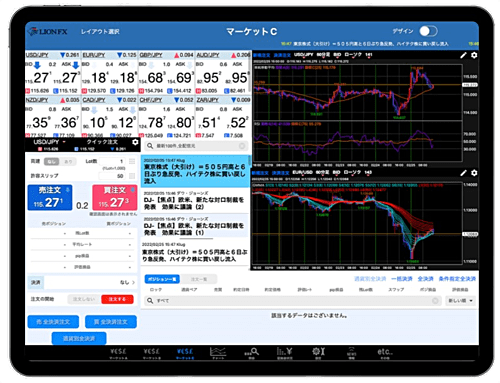Click the news search input field
Viewport: 500px width, 383px height.
[x=197, y=146]
